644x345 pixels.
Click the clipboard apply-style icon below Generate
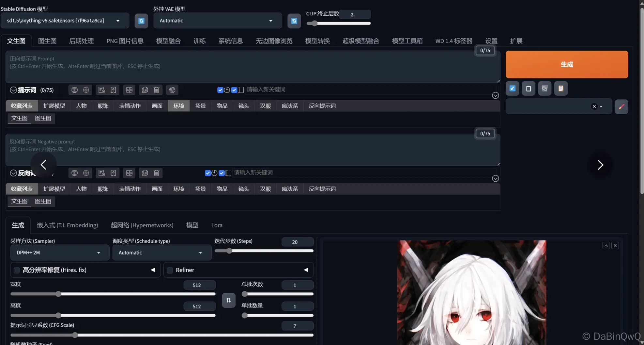tap(561, 89)
